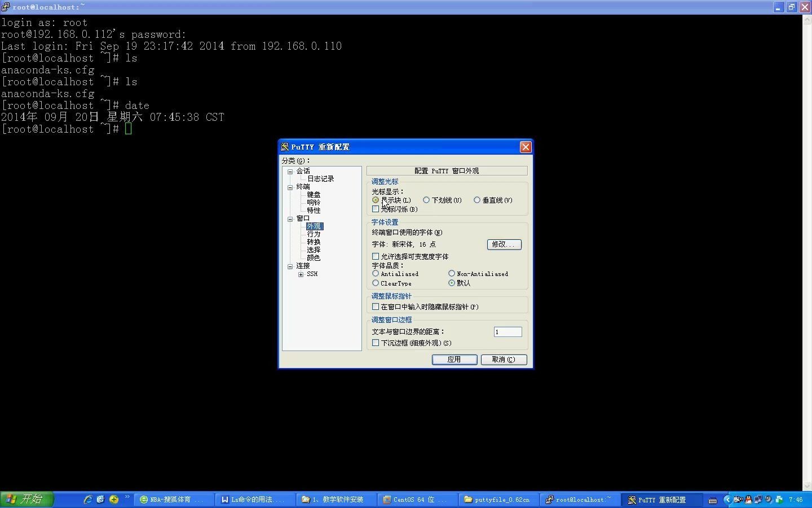
Task: Click the system tray clock 7:46
Action: 796,500
